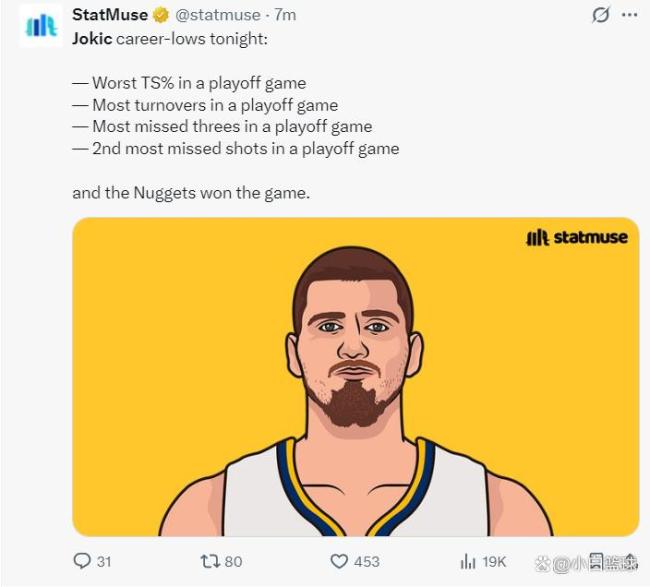The image size is (650, 587).
Task: Click the "Worst TS% in a playoff game" line
Action: [x=189, y=83]
